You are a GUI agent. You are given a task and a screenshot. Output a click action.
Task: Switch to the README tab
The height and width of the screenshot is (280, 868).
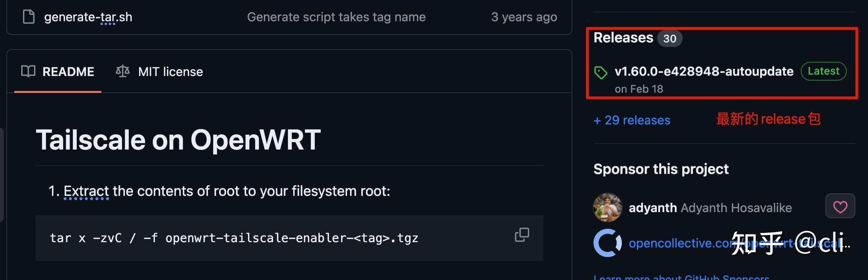click(x=68, y=72)
